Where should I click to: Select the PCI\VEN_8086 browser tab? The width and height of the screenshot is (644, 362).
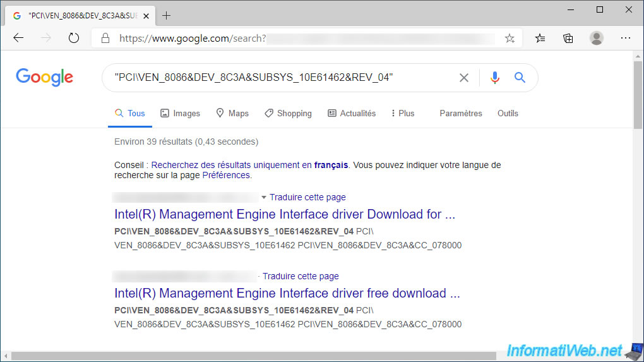point(80,16)
